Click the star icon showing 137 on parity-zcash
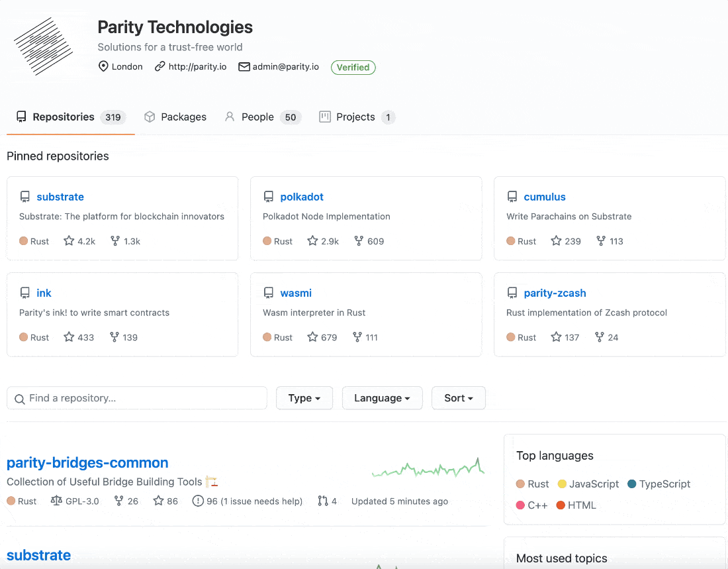This screenshot has height=569, width=728. [x=556, y=337]
